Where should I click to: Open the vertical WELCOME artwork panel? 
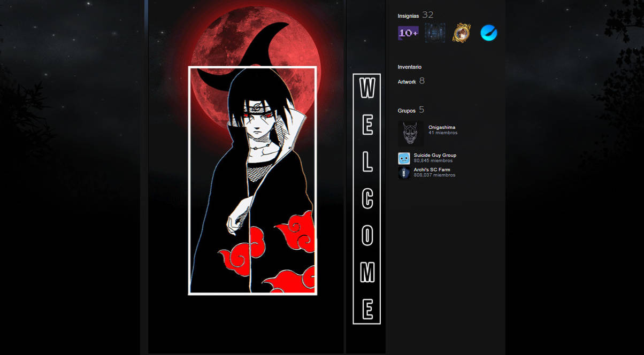(x=366, y=176)
